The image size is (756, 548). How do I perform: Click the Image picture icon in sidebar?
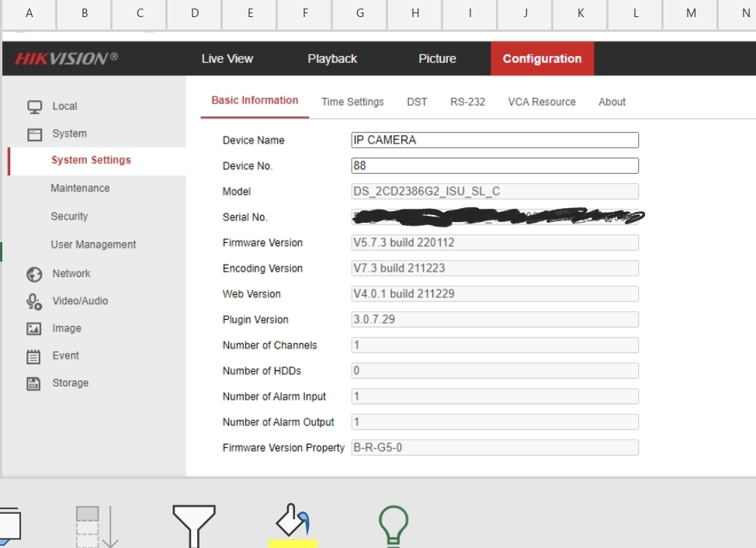tap(34, 329)
